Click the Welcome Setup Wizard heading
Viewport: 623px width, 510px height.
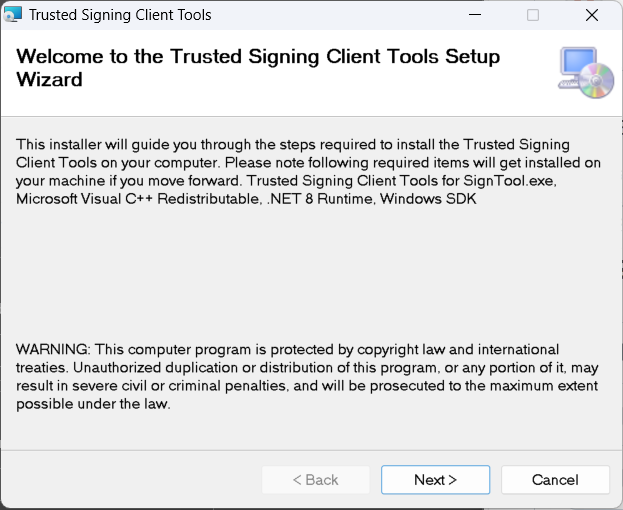pos(258,67)
